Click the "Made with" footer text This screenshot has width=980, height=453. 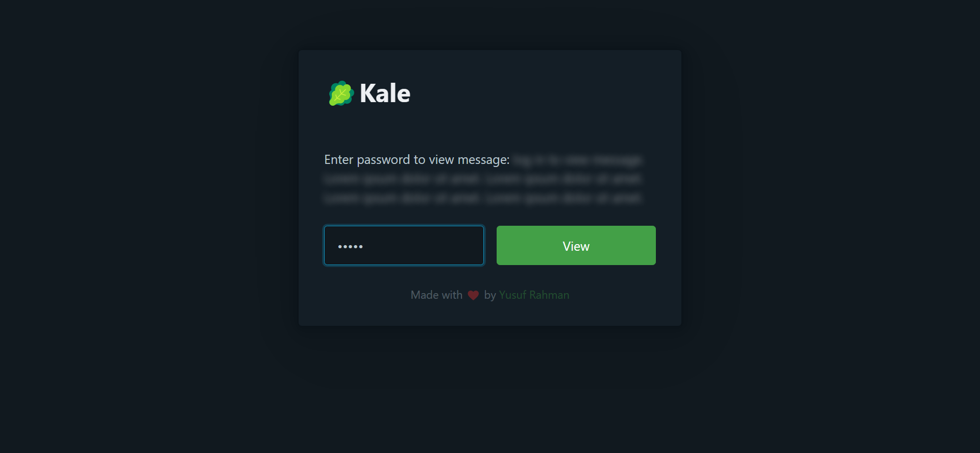coord(436,295)
